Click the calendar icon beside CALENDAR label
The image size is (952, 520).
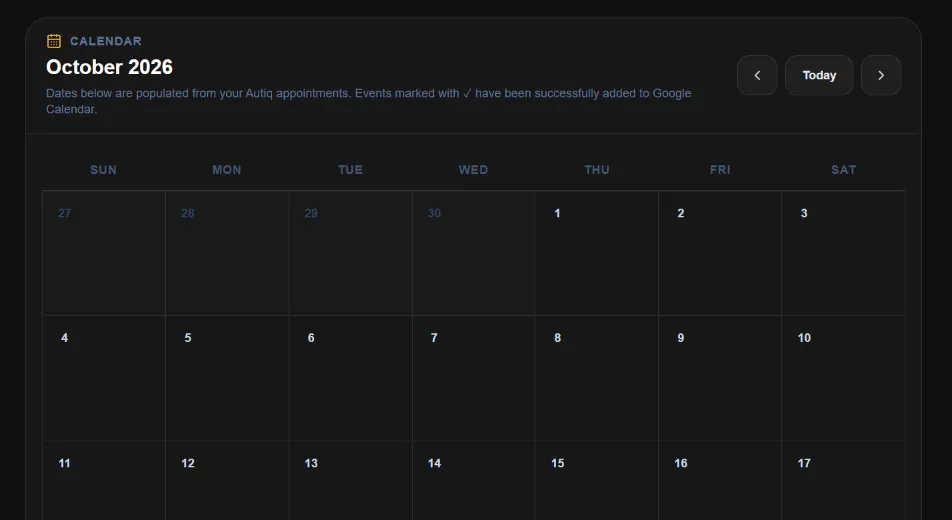click(54, 41)
